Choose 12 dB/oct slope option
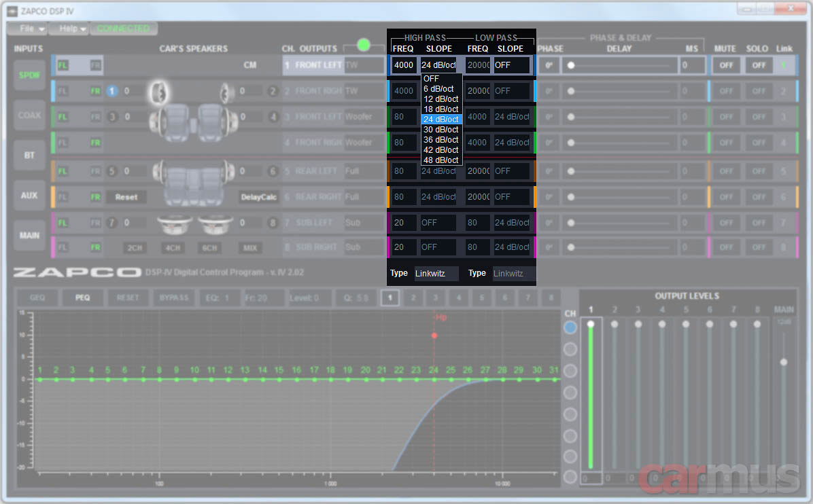813x504 pixels. (441, 99)
